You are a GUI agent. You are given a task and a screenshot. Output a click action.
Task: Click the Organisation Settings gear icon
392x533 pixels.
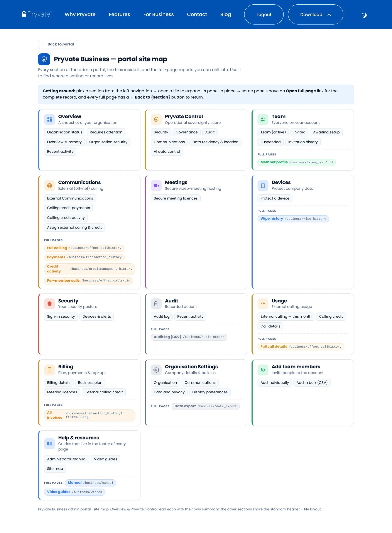coord(156,370)
